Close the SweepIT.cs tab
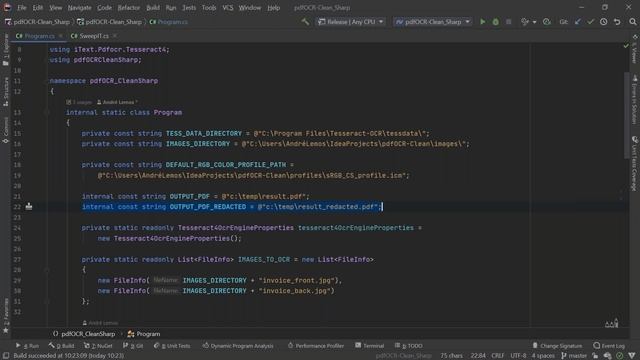This screenshot has height=360, width=640. (x=115, y=36)
